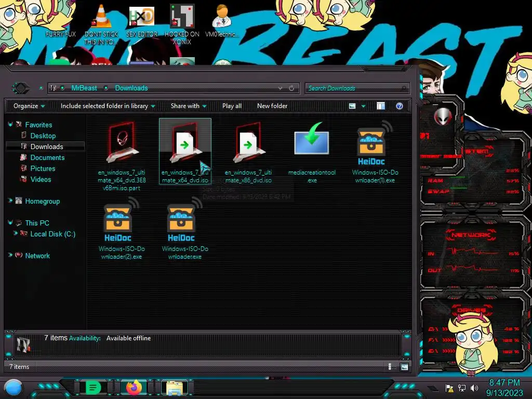Select en_windows_7_ultimate_x64_dvd.iso.part file icon
This screenshot has width=532, height=399.
click(x=122, y=142)
